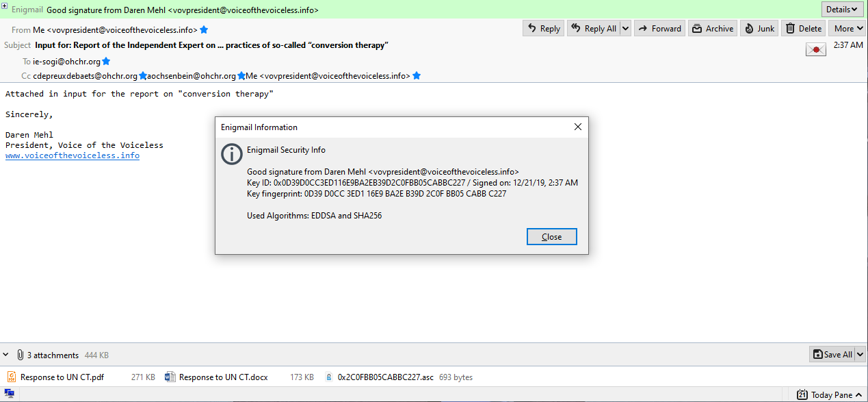
Task: Open the More actions menu
Action: 847,28
